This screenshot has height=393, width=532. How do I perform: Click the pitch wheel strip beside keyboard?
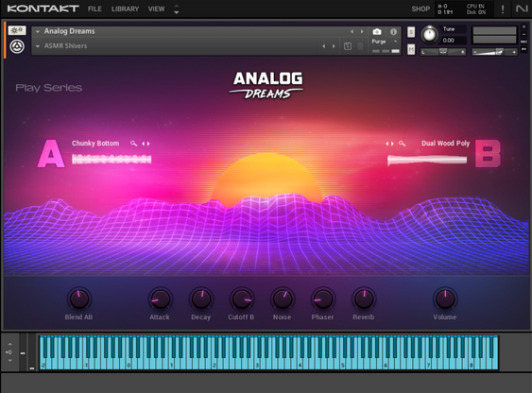click(23, 352)
